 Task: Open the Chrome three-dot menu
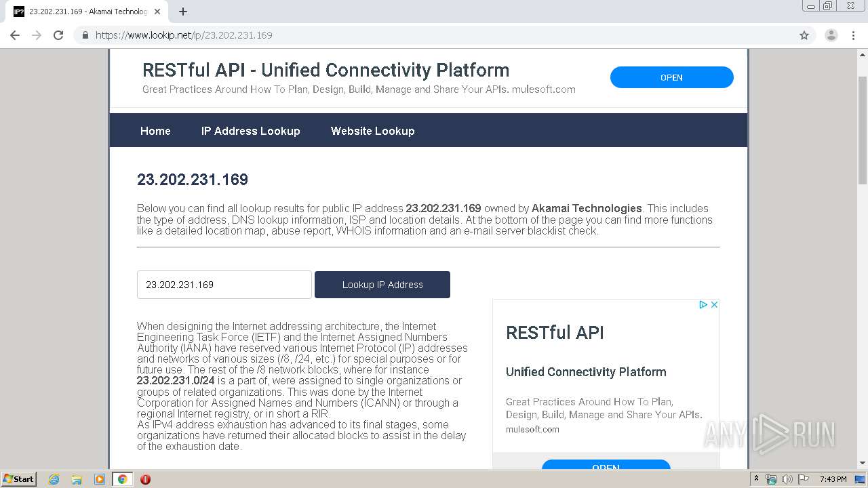click(x=853, y=35)
